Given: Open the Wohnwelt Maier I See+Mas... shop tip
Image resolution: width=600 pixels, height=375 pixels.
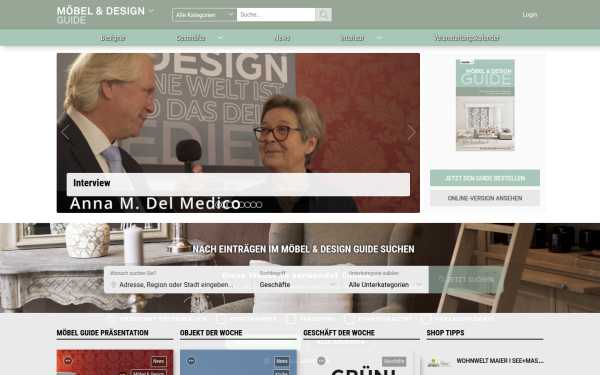Looking at the screenshot, I should pos(500,361).
